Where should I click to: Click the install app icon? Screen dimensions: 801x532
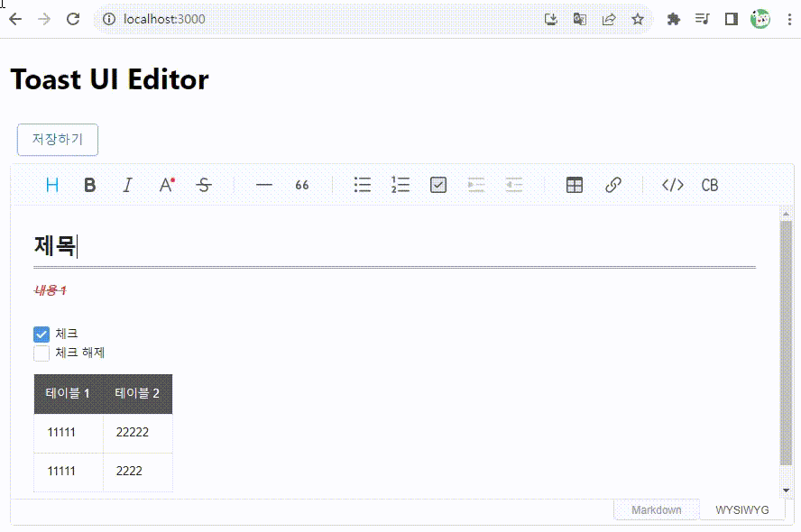point(550,19)
